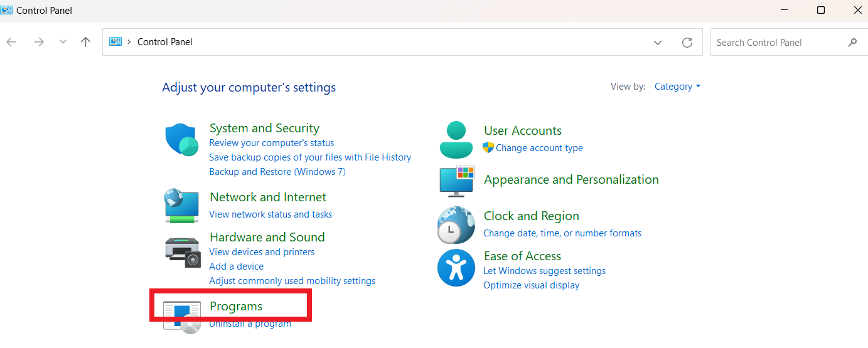Click the Hardware and Sound printer icon
The height and width of the screenshot is (348, 868).
pos(181,251)
